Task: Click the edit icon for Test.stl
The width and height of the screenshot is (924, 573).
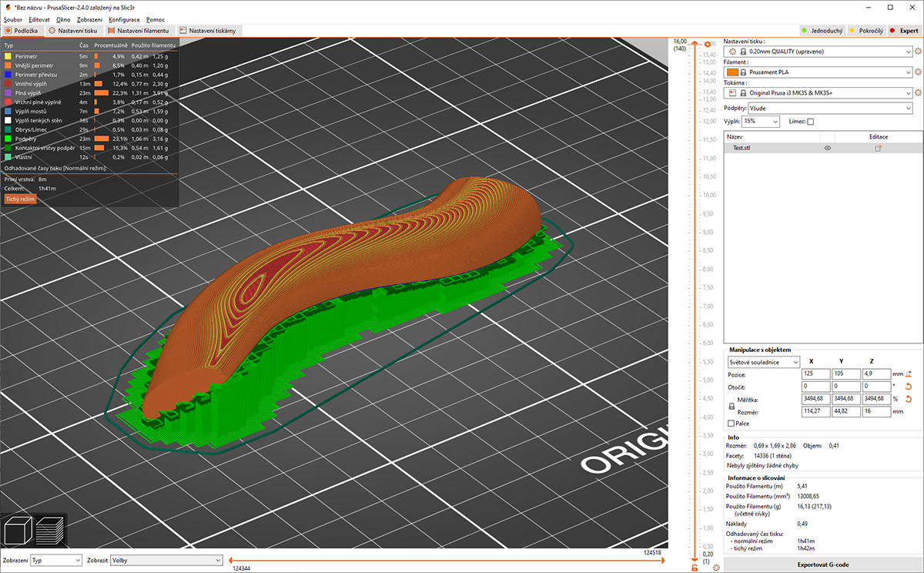Action: pyautogui.click(x=878, y=148)
